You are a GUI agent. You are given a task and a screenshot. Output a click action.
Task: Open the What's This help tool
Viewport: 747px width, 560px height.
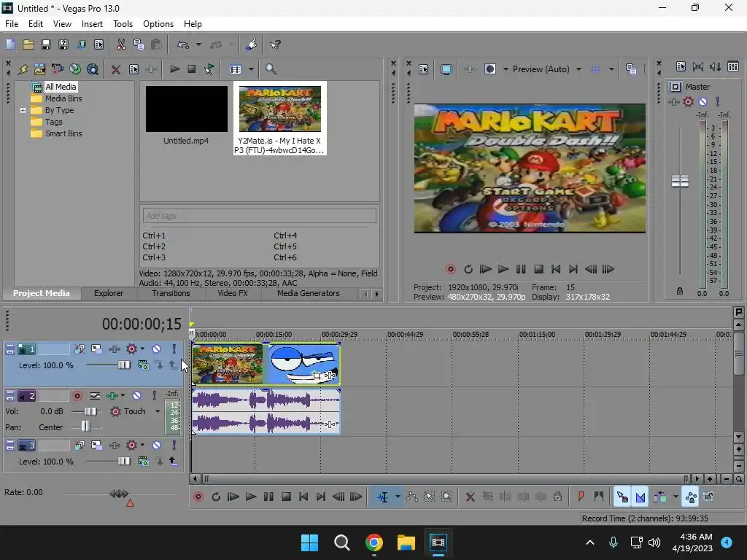point(275,44)
